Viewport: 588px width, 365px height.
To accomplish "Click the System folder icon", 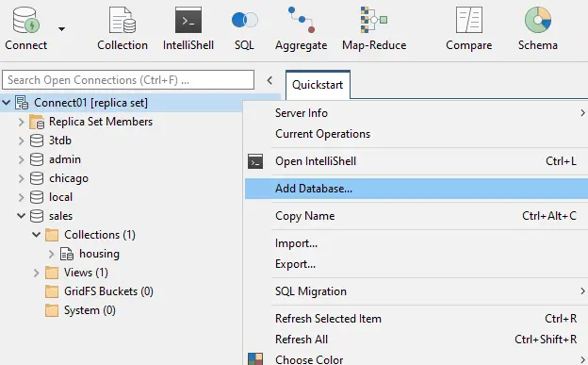I will 52,310.
